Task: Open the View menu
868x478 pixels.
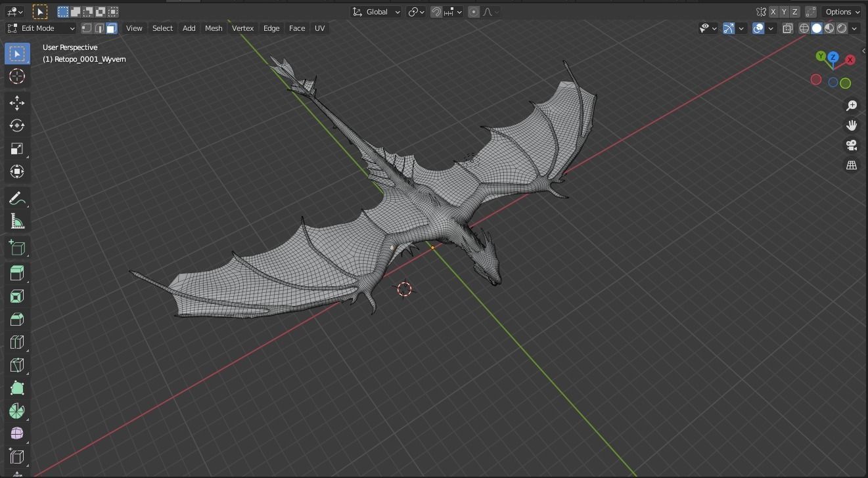Action: pos(134,28)
